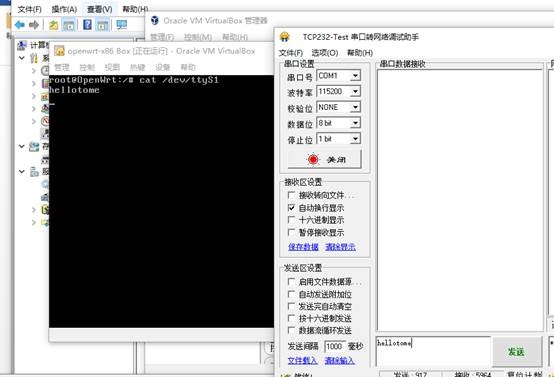
Task: Click the 复位计数 status bar entry
Action: (524, 374)
